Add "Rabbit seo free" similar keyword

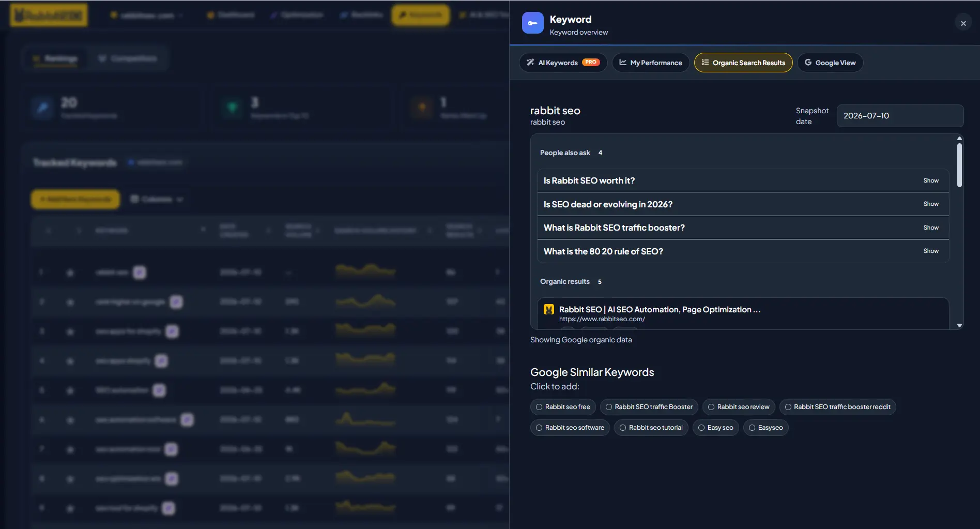tap(563, 407)
